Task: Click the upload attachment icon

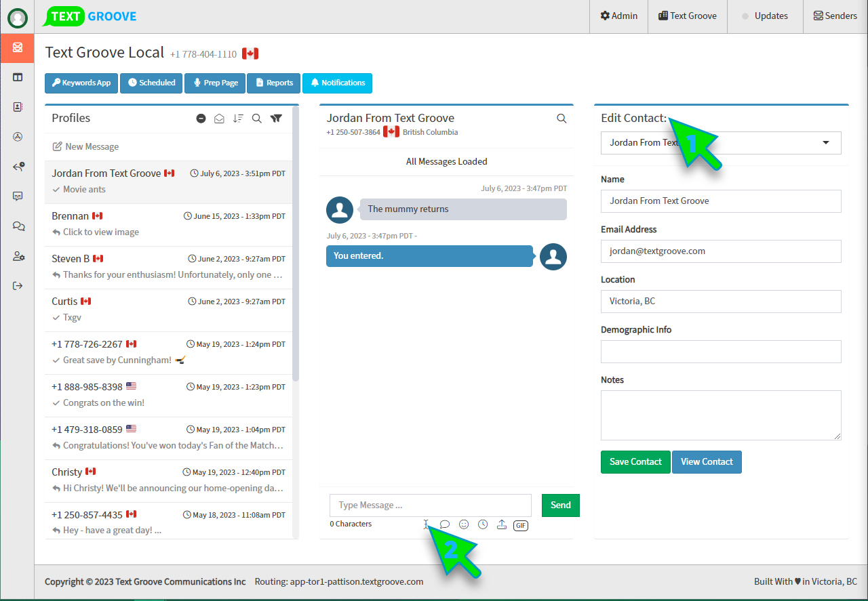Action: click(x=502, y=524)
